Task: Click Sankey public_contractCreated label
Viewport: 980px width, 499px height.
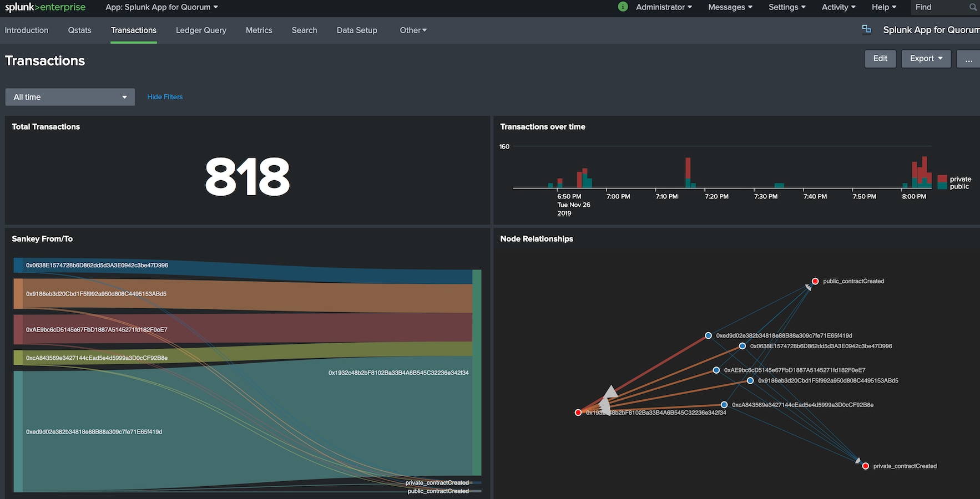Action: click(438, 491)
